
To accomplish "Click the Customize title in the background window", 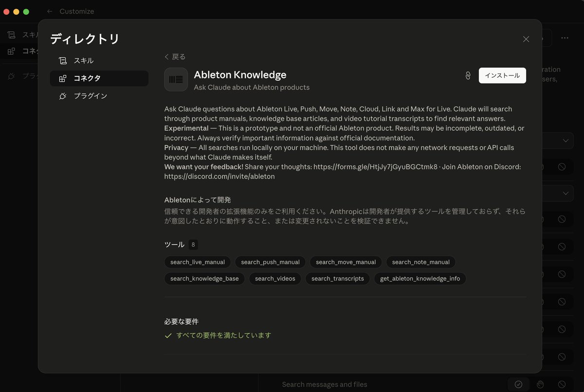I will (x=77, y=11).
